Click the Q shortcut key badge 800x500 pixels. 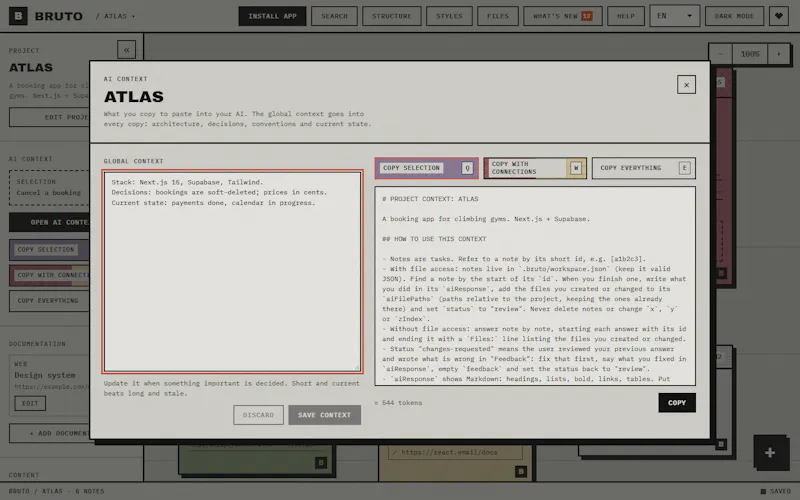click(x=467, y=168)
